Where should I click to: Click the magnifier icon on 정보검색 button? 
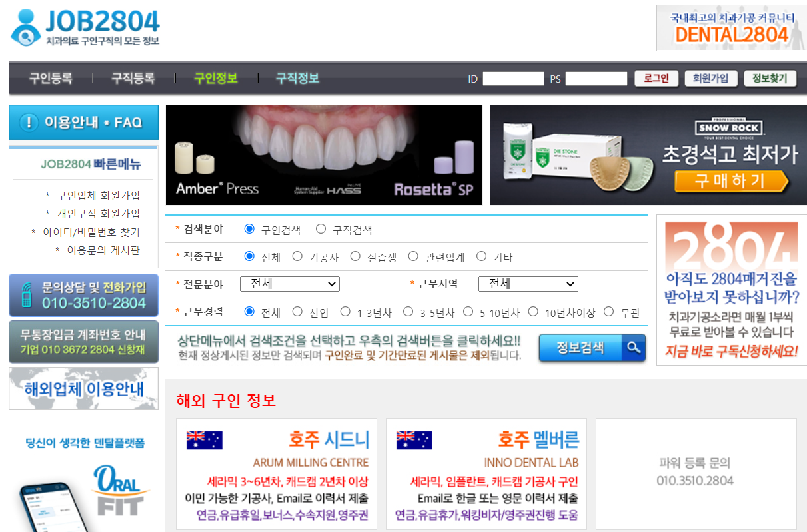pyautogui.click(x=634, y=347)
